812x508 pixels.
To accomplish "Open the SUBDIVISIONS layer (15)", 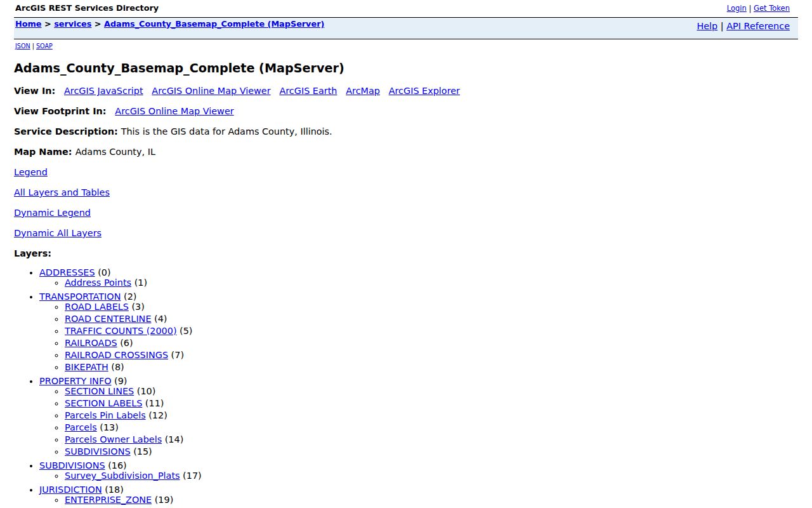I will [98, 451].
